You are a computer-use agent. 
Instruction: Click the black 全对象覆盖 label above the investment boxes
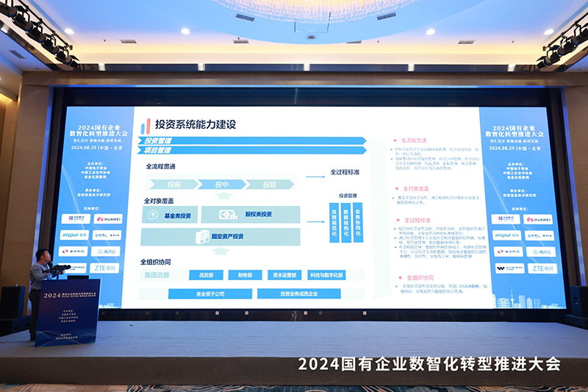[159, 201]
